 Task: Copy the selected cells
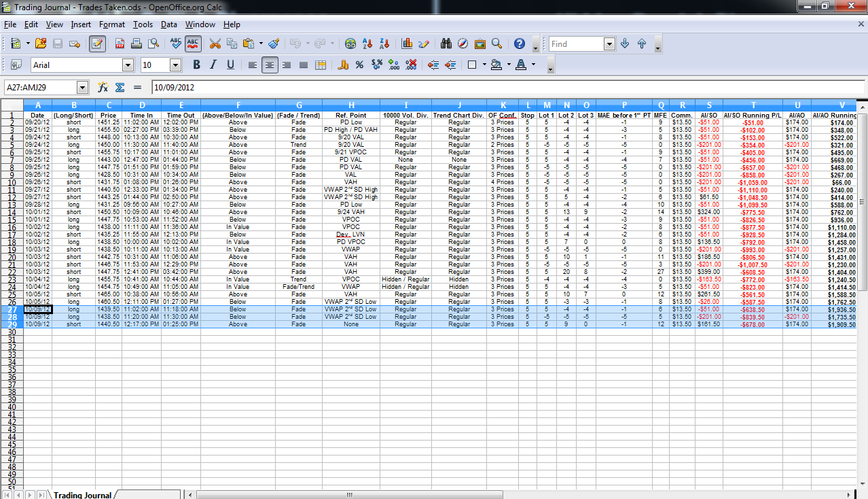pos(232,44)
